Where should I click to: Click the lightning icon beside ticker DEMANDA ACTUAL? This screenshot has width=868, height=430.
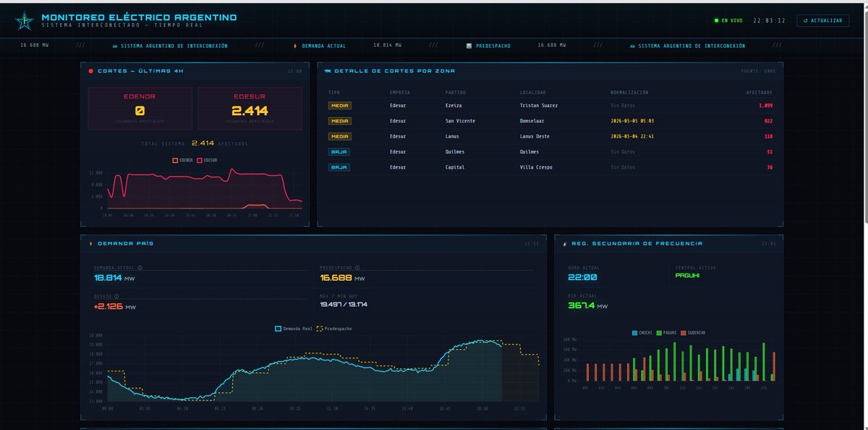295,46
